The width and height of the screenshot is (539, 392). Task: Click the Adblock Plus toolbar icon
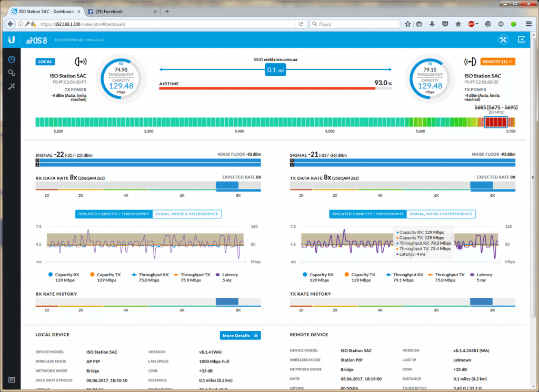point(471,24)
